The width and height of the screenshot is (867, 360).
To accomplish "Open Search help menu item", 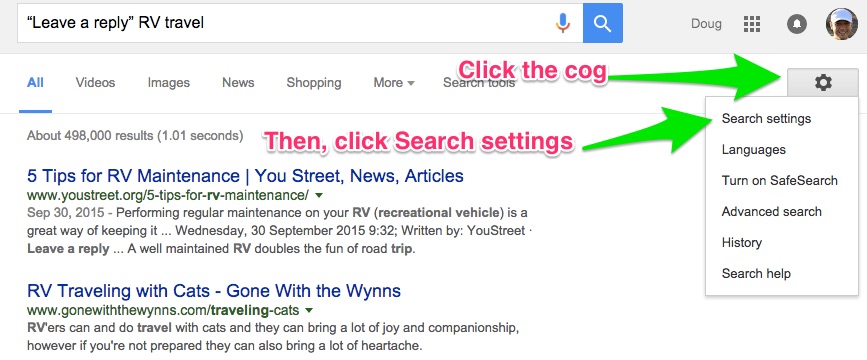I will tap(756, 274).
